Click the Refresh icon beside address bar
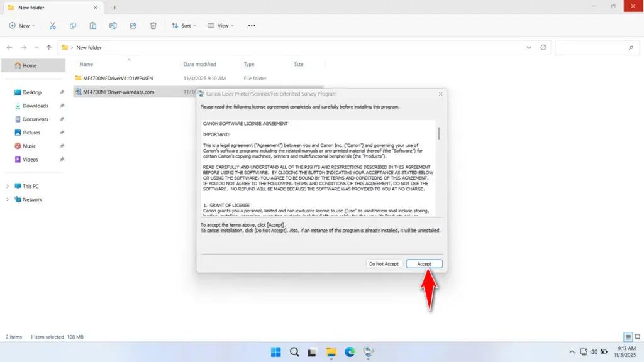The width and height of the screenshot is (644, 362). pos(543,48)
